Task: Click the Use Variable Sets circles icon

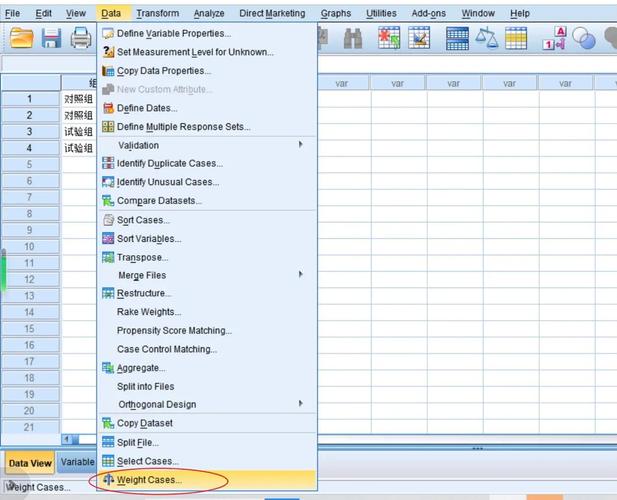Action: point(583,39)
